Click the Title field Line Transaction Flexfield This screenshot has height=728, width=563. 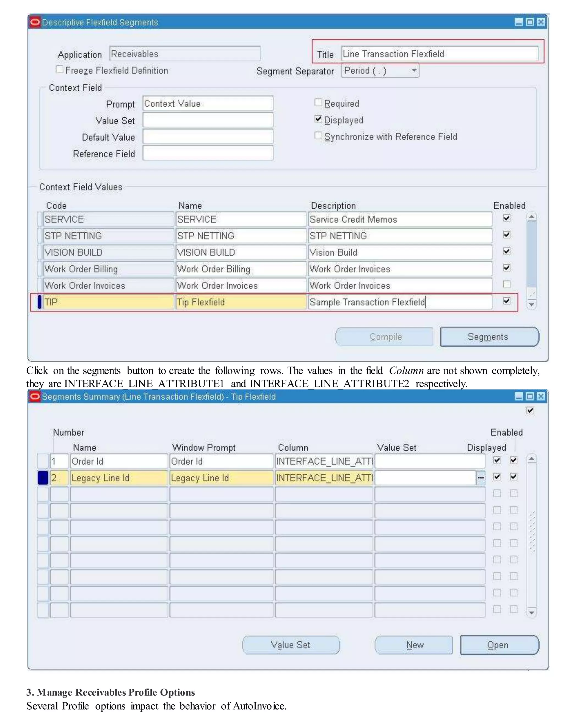pyautogui.click(x=440, y=54)
